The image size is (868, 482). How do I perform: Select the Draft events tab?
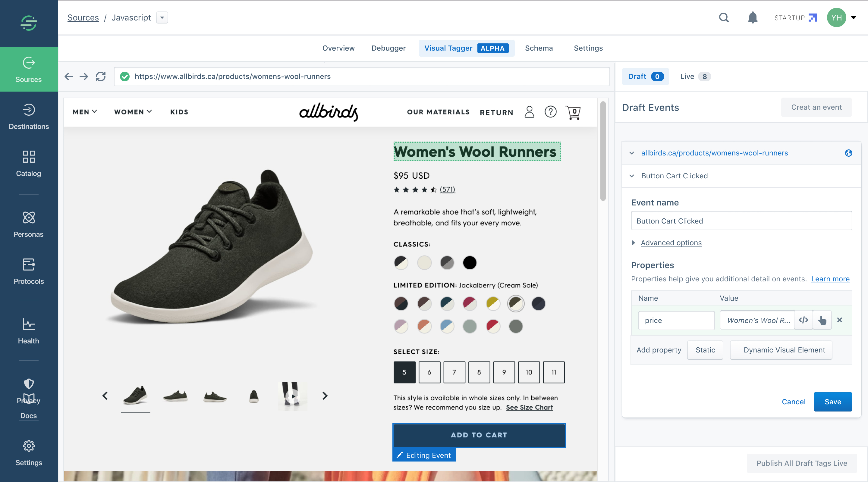click(645, 77)
